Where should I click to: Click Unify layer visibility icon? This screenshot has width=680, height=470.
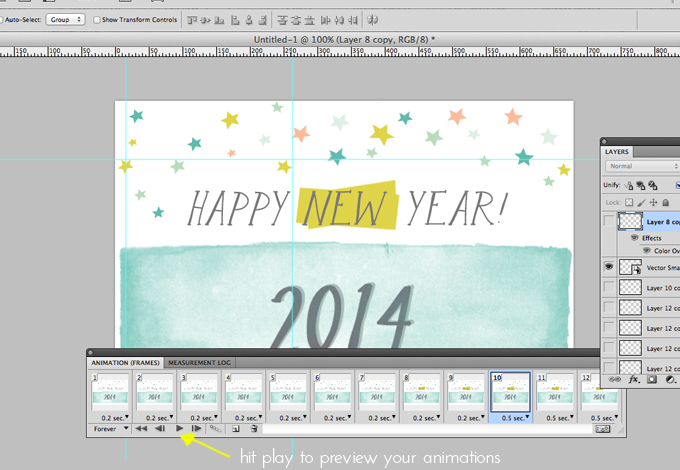[x=641, y=186]
